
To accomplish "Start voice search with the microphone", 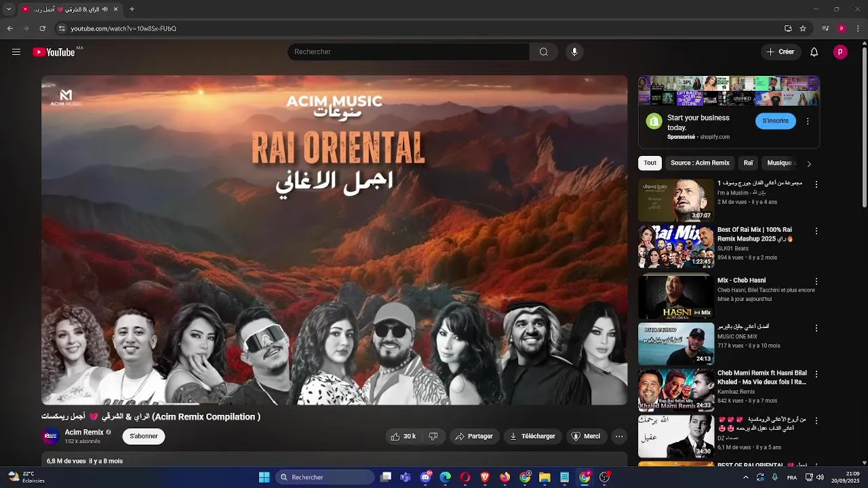I will 574,52.
